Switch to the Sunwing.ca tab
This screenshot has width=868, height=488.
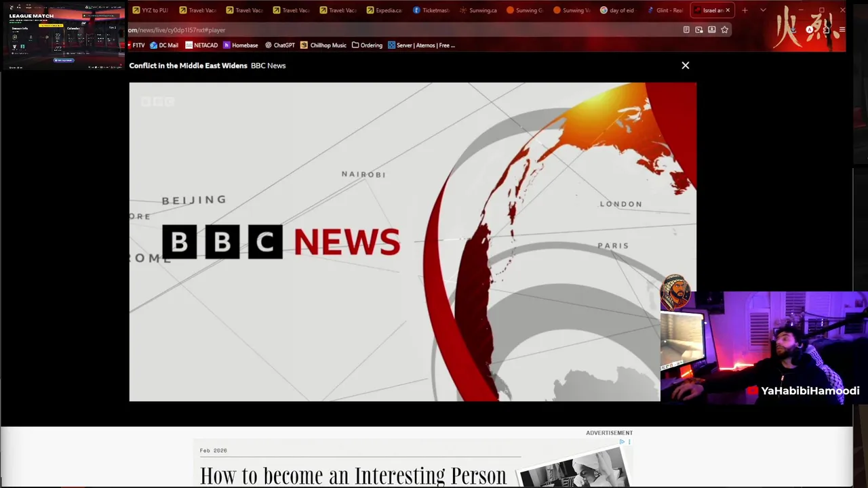pos(477,10)
